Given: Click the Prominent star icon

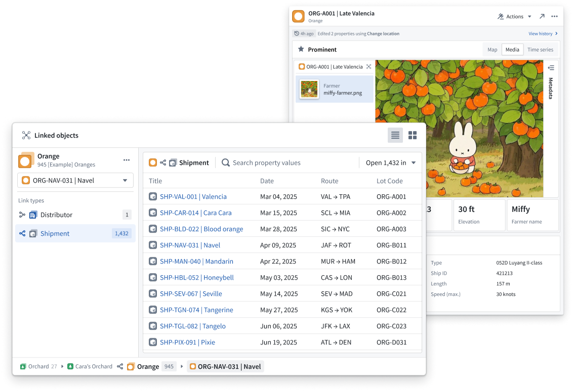Looking at the screenshot, I should pyautogui.click(x=301, y=49).
